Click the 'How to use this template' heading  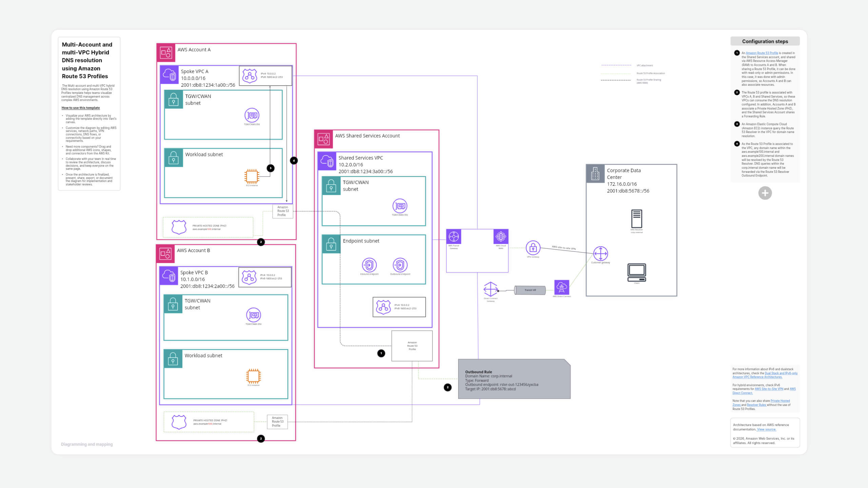[81, 108]
